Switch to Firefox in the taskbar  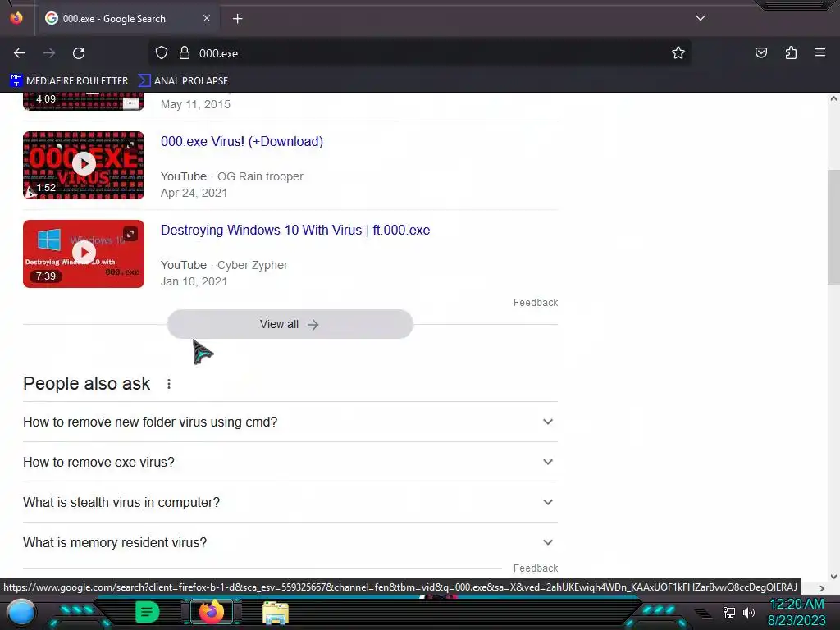[212, 612]
